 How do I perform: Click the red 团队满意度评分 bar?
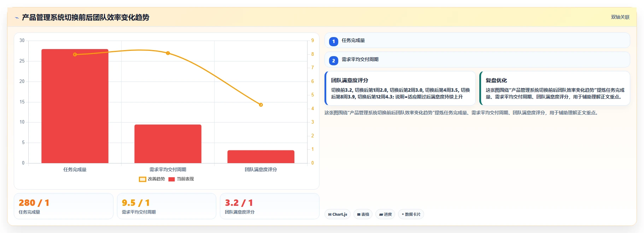261,157
